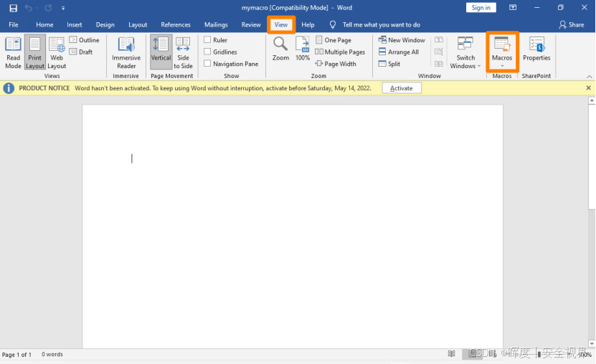This screenshot has height=364, width=596.
Task: Click the product notice info icon
Action: click(9, 88)
